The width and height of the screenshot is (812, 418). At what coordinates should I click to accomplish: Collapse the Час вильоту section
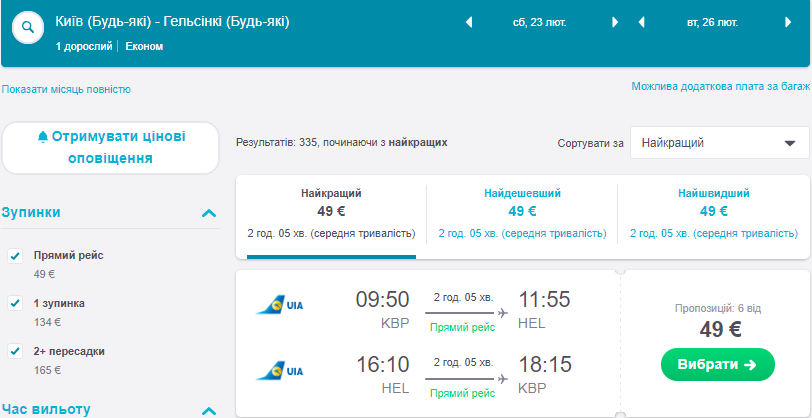pyautogui.click(x=209, y=410)
